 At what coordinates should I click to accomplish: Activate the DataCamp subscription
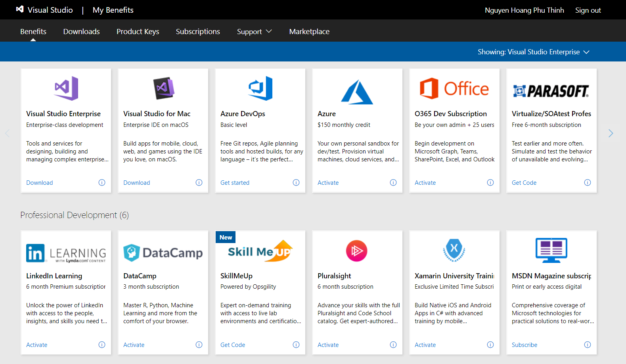point(134,345)
